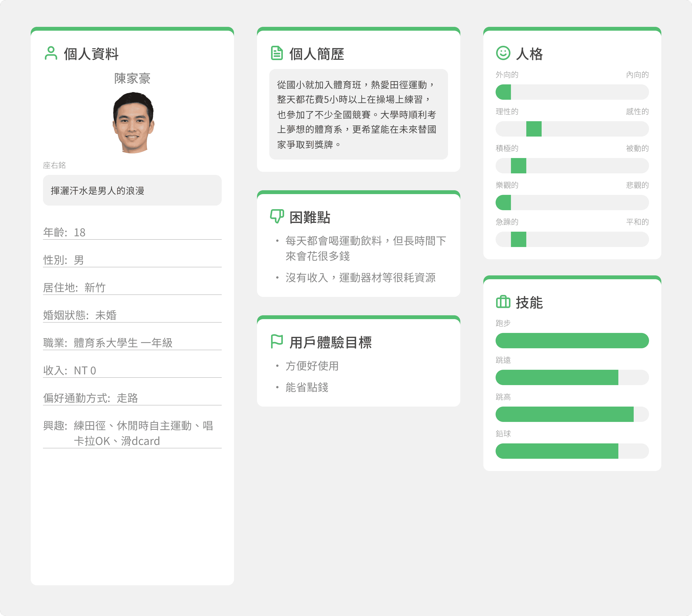Click the 居住地: 新竹 field
The image size is (692, 616).
coord(132,287)
